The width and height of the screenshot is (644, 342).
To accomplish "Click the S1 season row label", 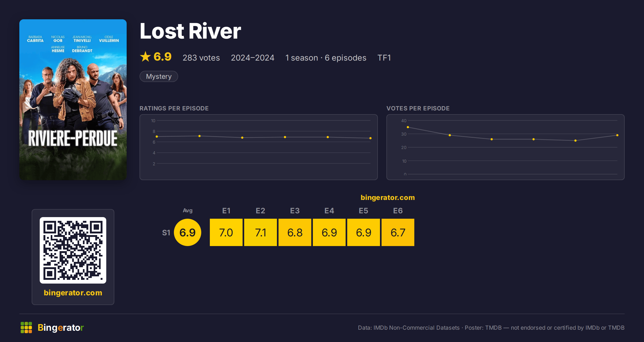I will (x=166, y=233).
